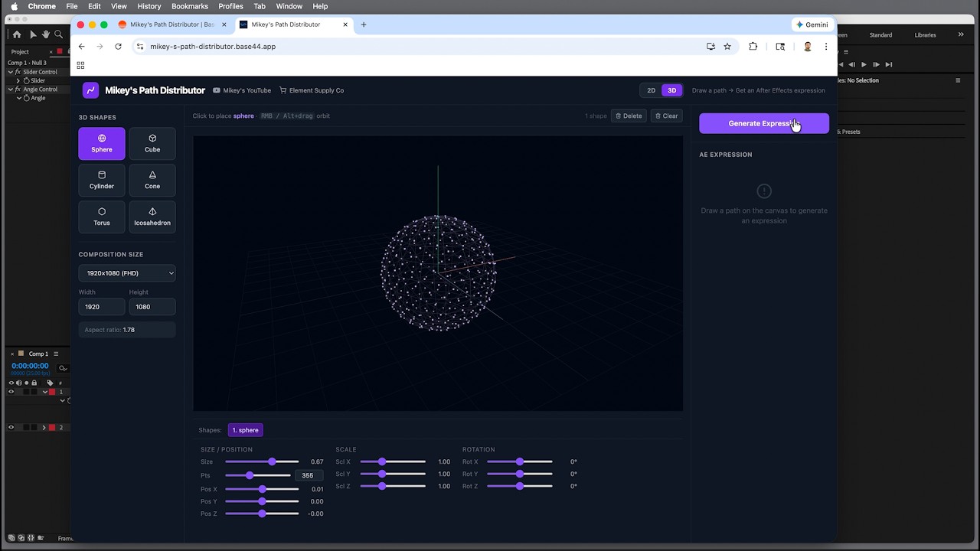Select After Effects Selection tool
This screenshot has width=980, height=551.
coord(33,34)
